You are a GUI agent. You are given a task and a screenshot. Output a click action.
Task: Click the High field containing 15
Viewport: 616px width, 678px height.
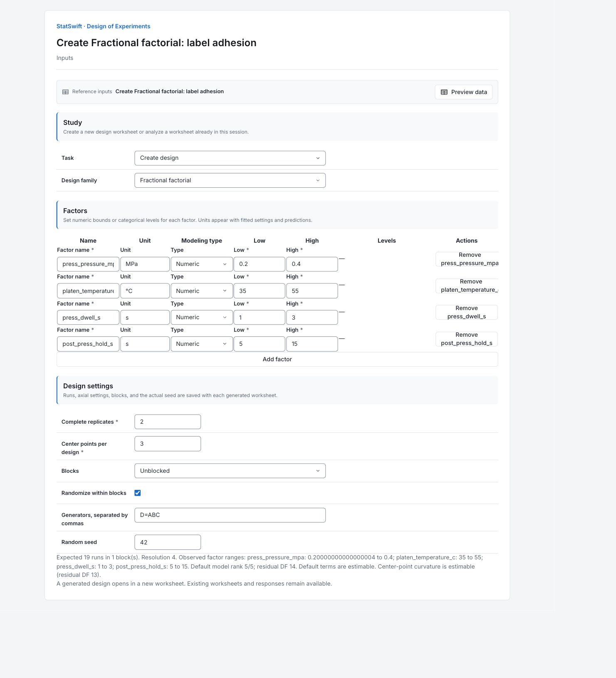coord(312,344)
